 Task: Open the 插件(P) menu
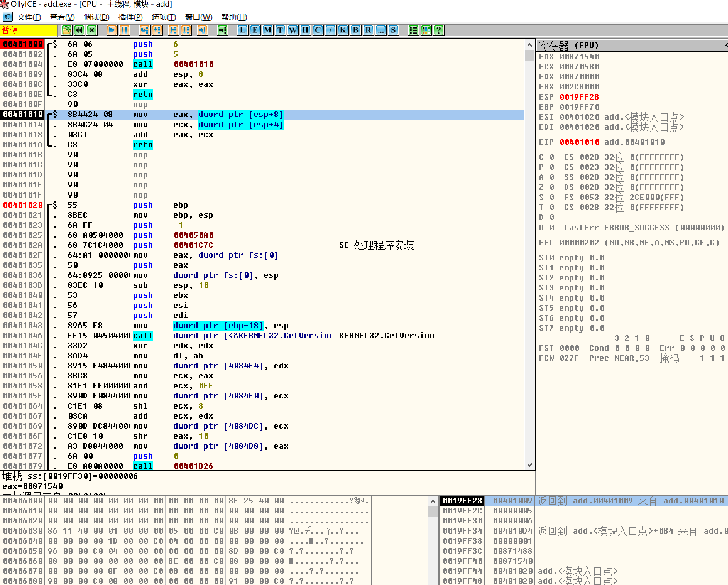(x=130, y=17)
